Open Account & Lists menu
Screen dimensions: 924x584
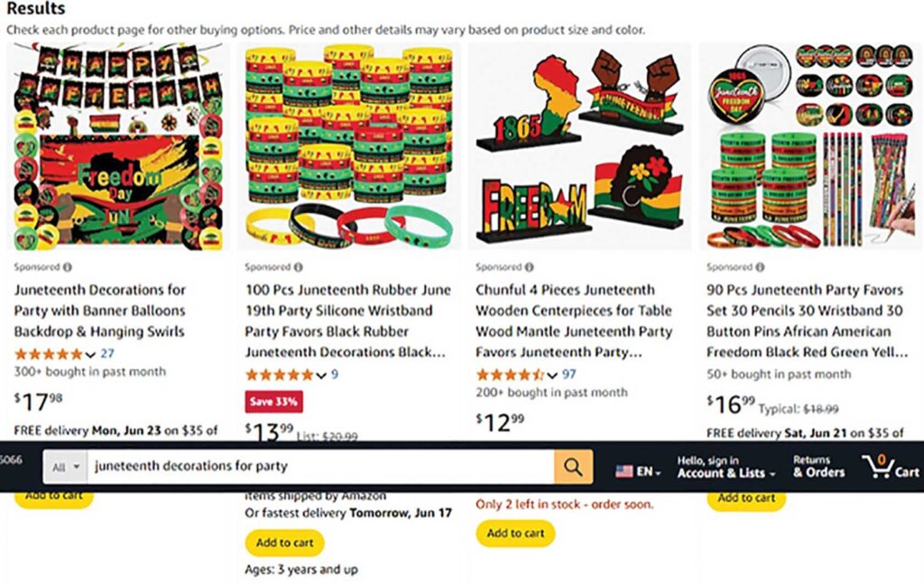click(725, 467)
